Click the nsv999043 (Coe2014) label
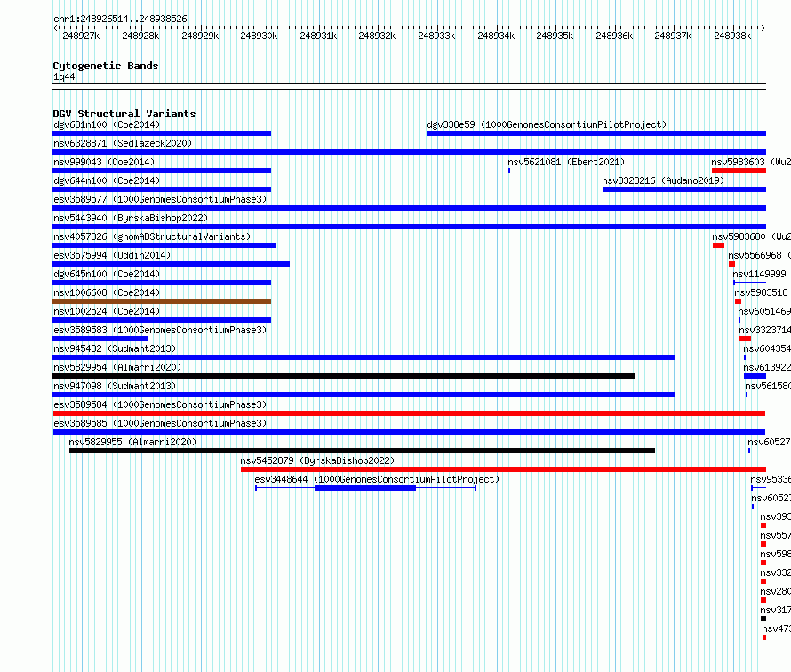This screenshot has height=672, width=791. point(104,162)
